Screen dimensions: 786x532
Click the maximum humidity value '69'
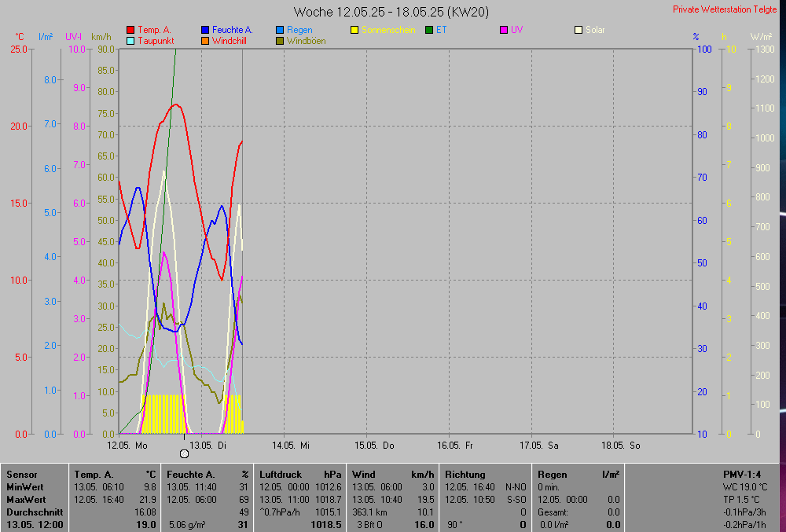pyautogui.click(x=244, y=500)
